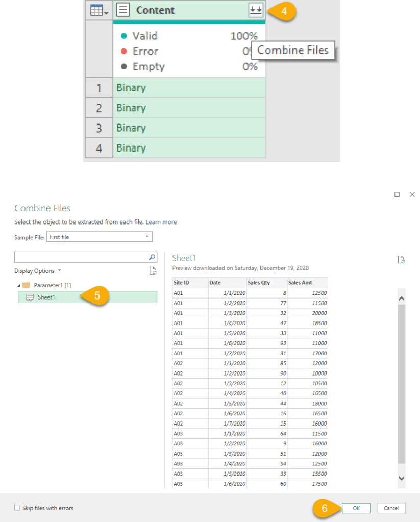420x522 pixels.
Task: Select the first Binary row cell
Action: 189,88
